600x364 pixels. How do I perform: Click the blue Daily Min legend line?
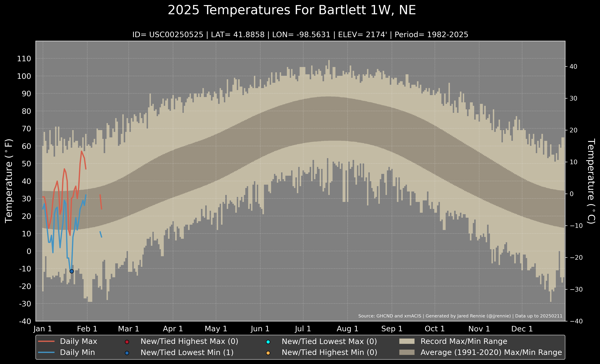(x=46, y=352)
